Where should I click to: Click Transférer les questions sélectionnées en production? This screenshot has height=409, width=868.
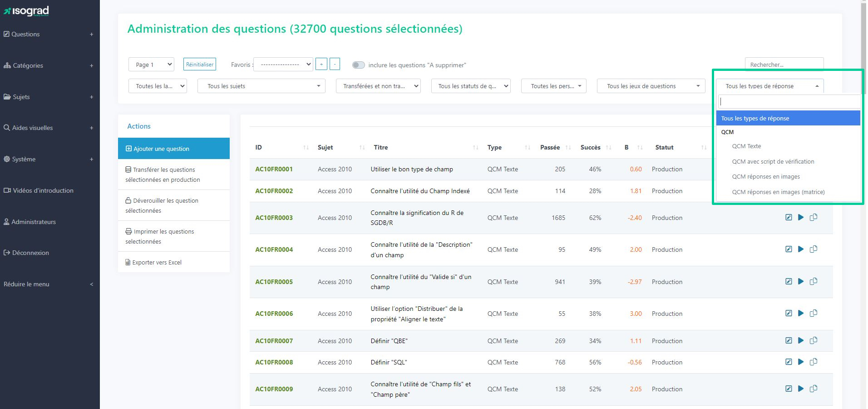click(174, 175)
